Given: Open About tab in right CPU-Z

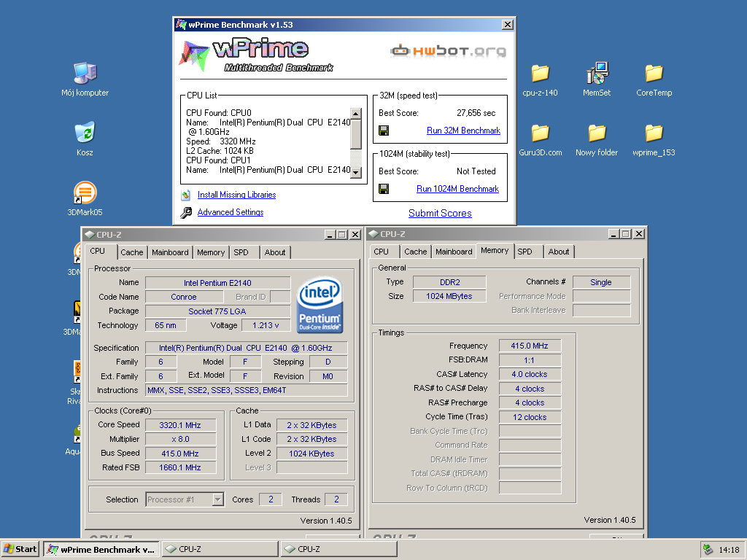Looking at the screenshot, I should coord(559,252).
